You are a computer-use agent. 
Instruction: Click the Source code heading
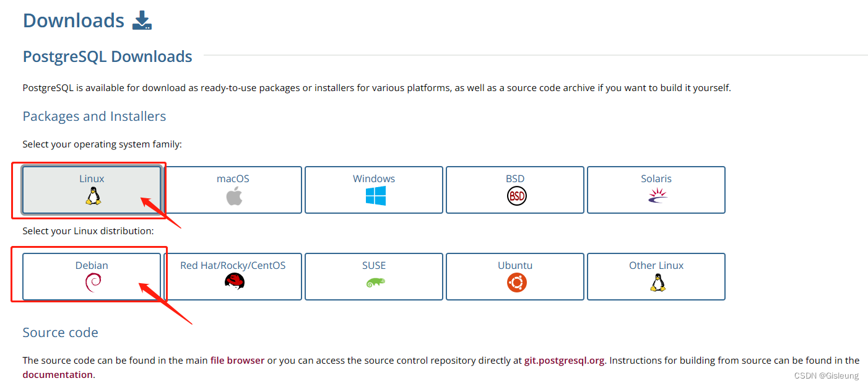tap(61, 333)
